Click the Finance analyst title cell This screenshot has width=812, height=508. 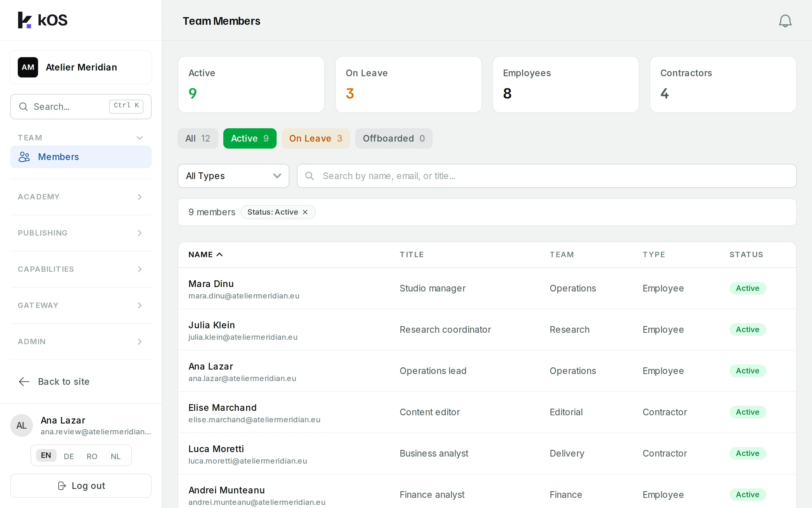click(432, 495)
